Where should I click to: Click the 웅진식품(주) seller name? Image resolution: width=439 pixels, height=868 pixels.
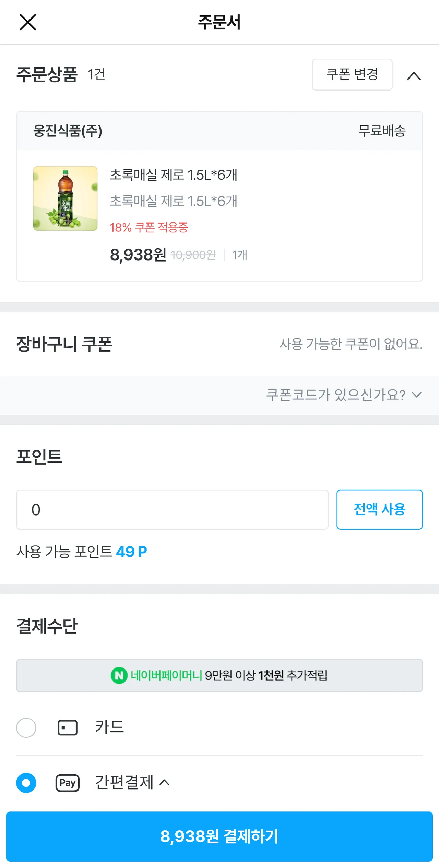(x=68, y=131)
